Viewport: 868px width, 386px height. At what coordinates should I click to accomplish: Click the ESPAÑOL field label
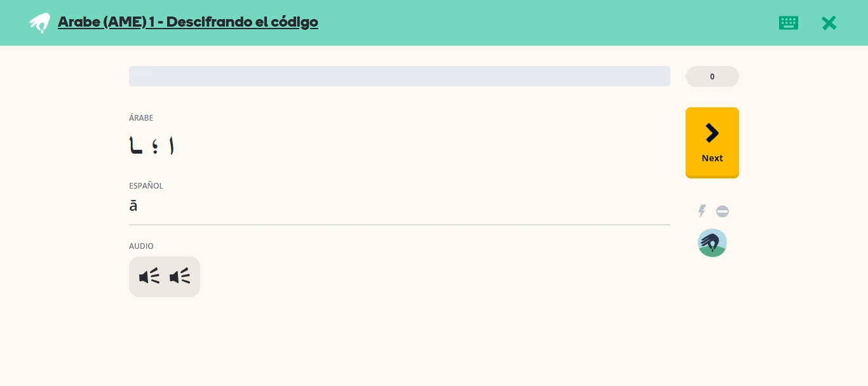coord(146,186)
